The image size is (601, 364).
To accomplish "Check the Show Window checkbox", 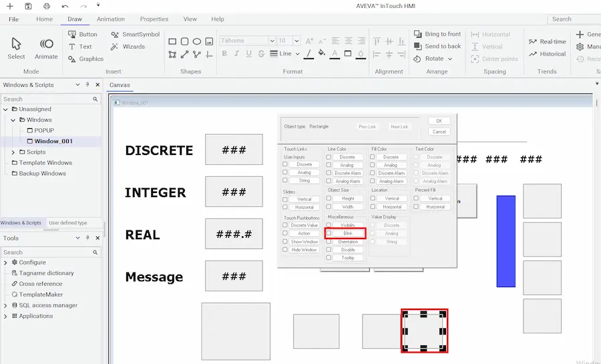I will click(x=284, y=241).
